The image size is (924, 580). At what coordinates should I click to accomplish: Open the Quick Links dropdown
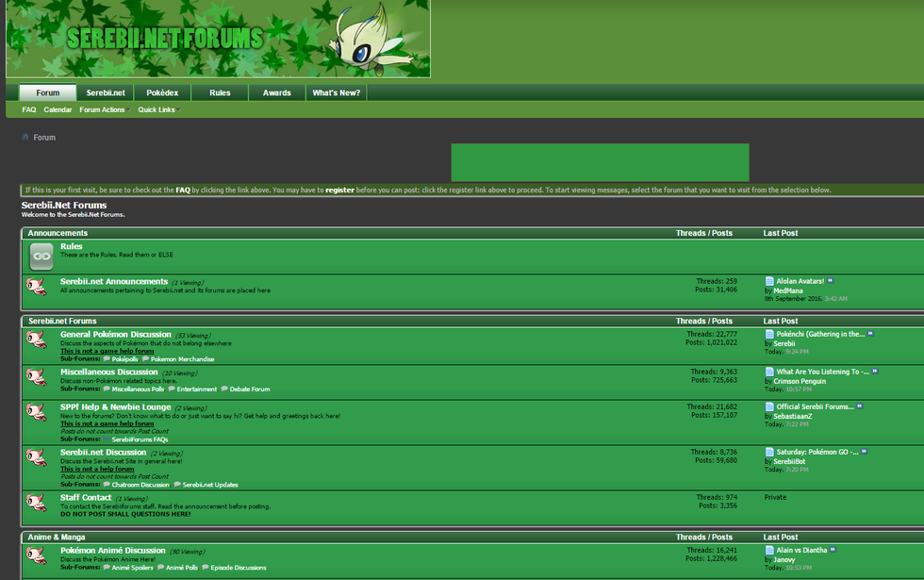[156, 109]
